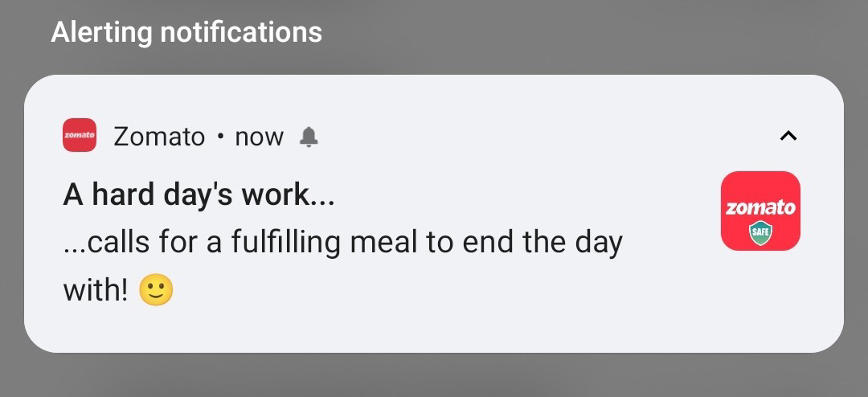Open the large Zomato Safe image

pyautogui.click(x=760, y=211)
